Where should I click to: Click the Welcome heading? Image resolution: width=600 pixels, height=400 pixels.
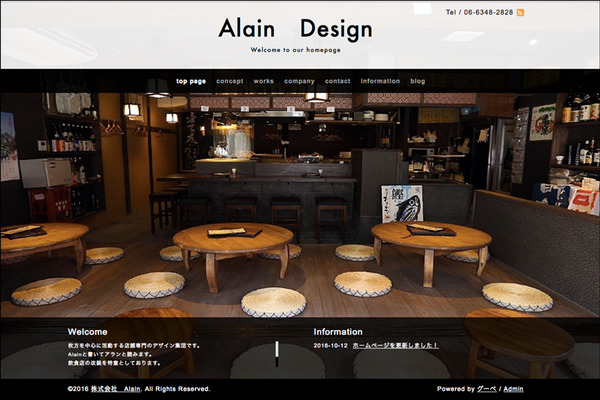87,331
